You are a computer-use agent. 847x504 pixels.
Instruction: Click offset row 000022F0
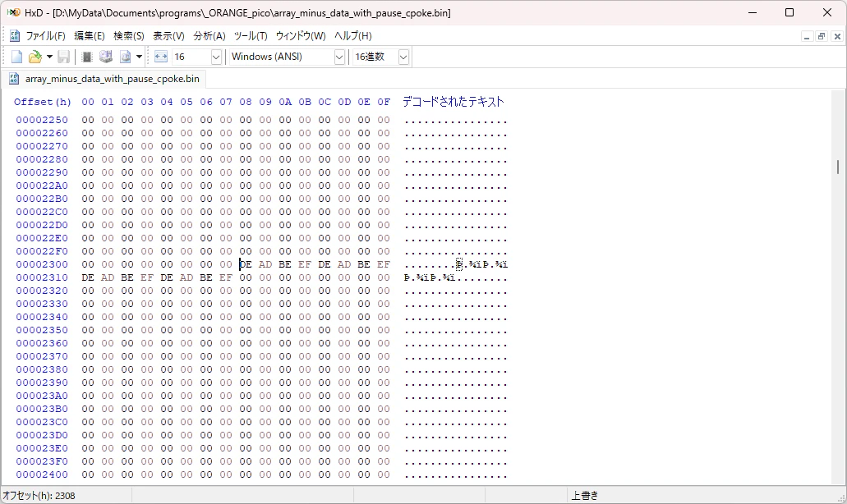point(42,251)
